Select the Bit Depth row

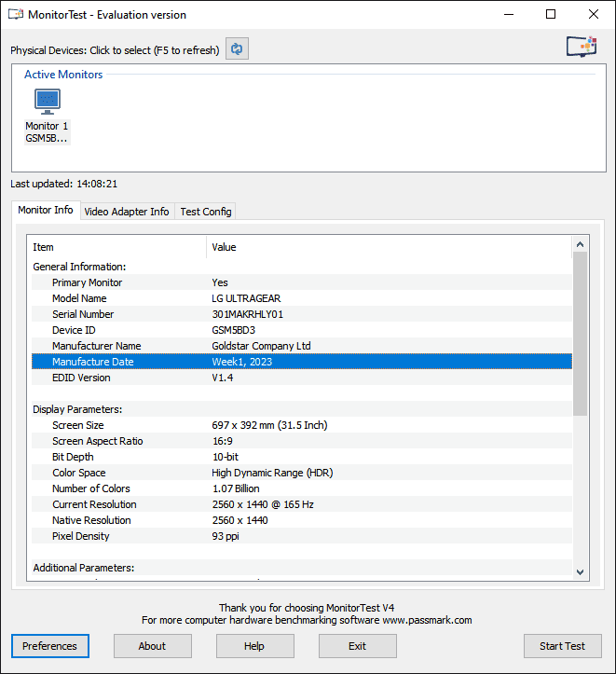tap(302, 457)
